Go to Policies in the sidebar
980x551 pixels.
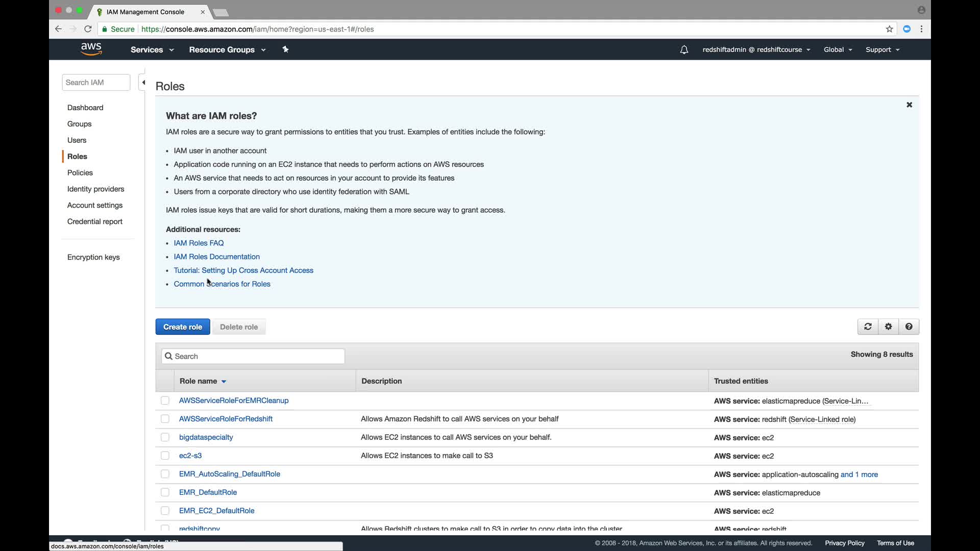point(80,172)
